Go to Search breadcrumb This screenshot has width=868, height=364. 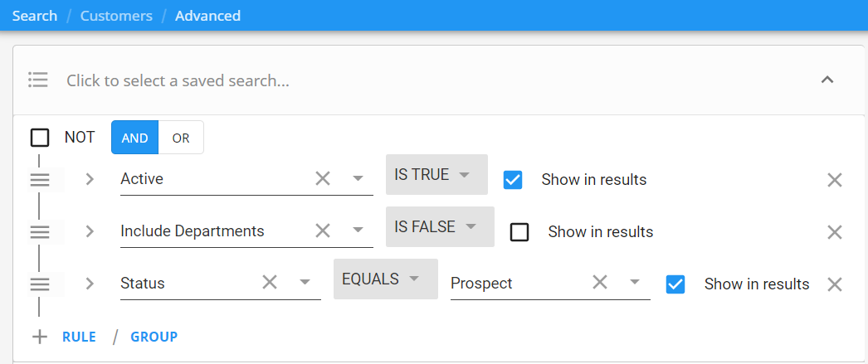35,16
